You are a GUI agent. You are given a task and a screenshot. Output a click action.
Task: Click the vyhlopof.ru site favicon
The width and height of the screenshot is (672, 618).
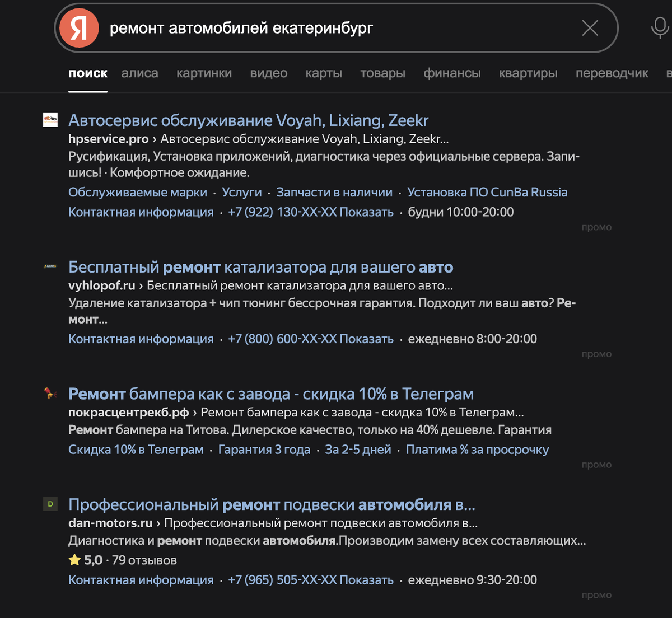coord(50,267)
